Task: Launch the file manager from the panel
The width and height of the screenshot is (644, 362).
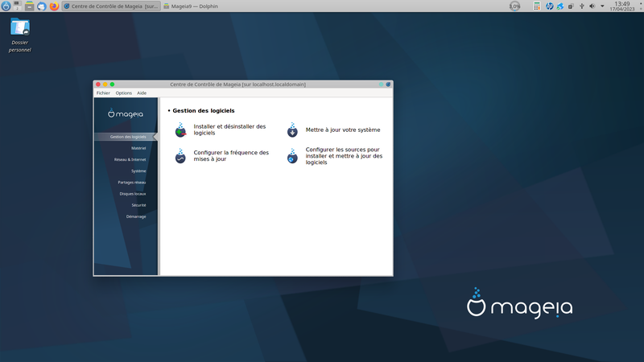Action: pyautogui.click(x=29, y=6)
